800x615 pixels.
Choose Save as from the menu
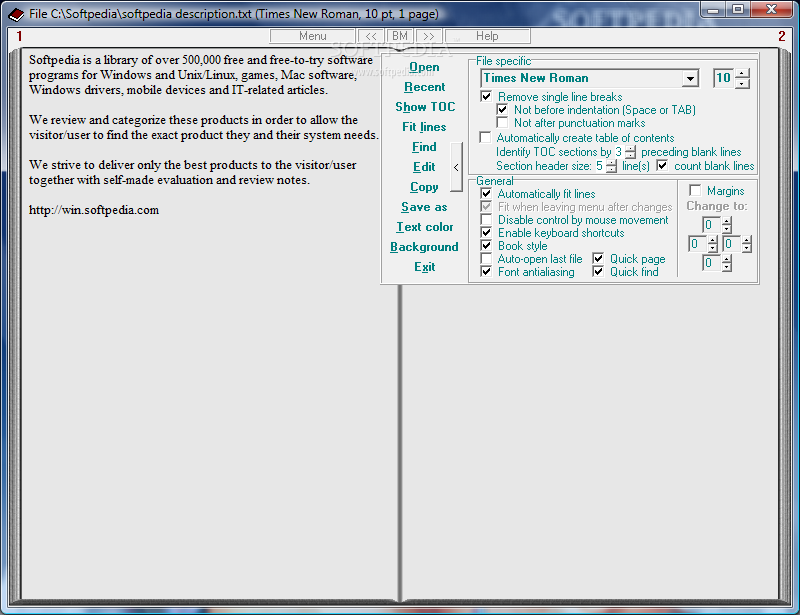coord(424,207)
